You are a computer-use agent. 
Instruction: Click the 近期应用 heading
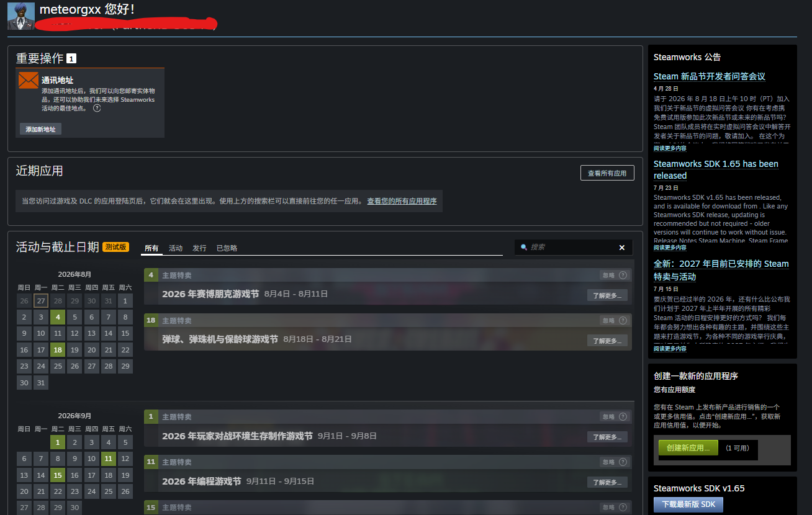pos(40,171)
